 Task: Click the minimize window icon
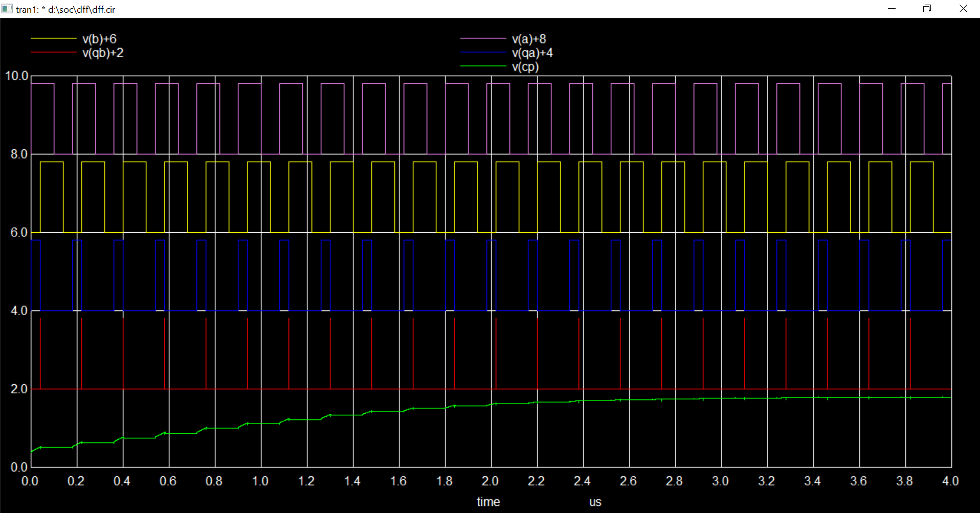(893, 8)
